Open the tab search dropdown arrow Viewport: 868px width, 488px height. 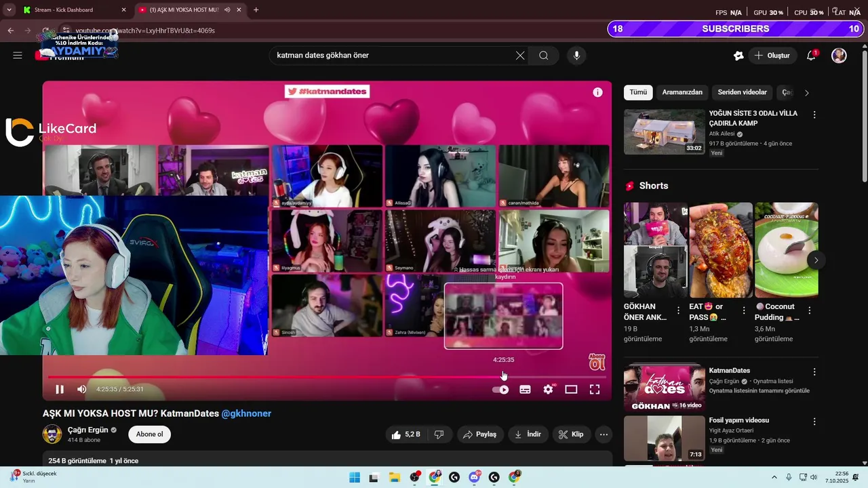9,9
